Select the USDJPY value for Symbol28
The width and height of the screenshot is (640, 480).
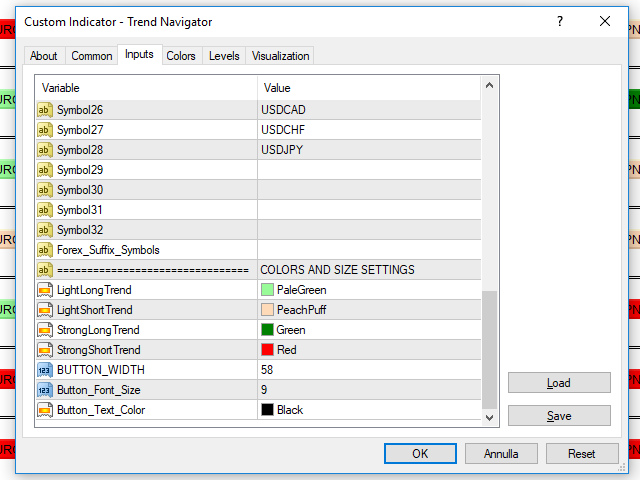[282, 150]
